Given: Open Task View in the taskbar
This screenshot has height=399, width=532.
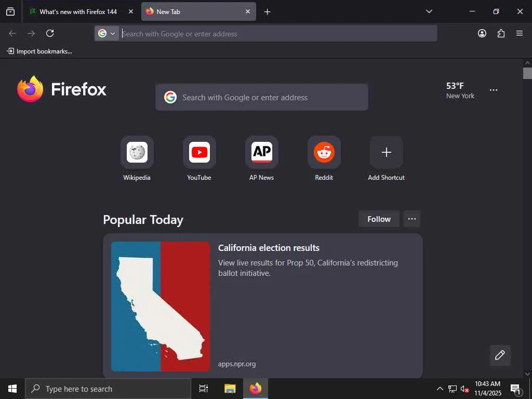Looking at the screenshot, I should coord(204,389).
